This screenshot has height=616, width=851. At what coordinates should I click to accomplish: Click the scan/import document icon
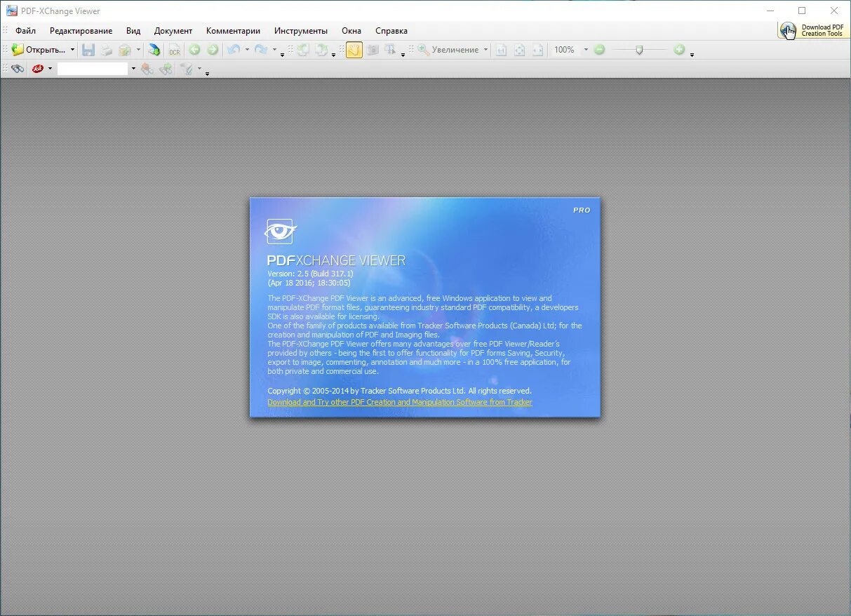(x=154, y=50)
